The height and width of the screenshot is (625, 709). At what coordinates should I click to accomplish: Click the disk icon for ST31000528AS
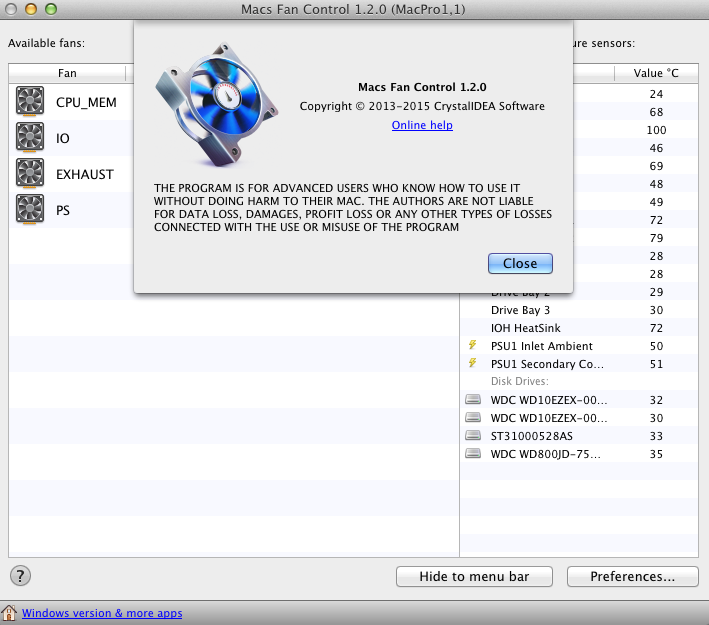[473, 435]
